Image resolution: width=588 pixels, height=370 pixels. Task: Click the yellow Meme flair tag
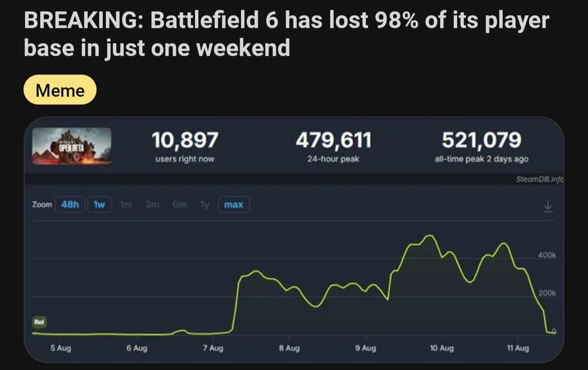(60, 90)
